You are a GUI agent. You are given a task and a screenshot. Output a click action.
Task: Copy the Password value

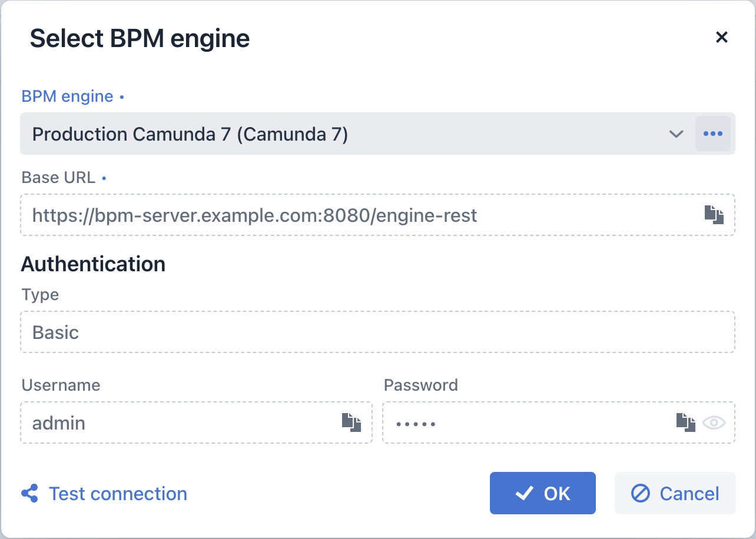pyautogui.click(x=685, y=422)
